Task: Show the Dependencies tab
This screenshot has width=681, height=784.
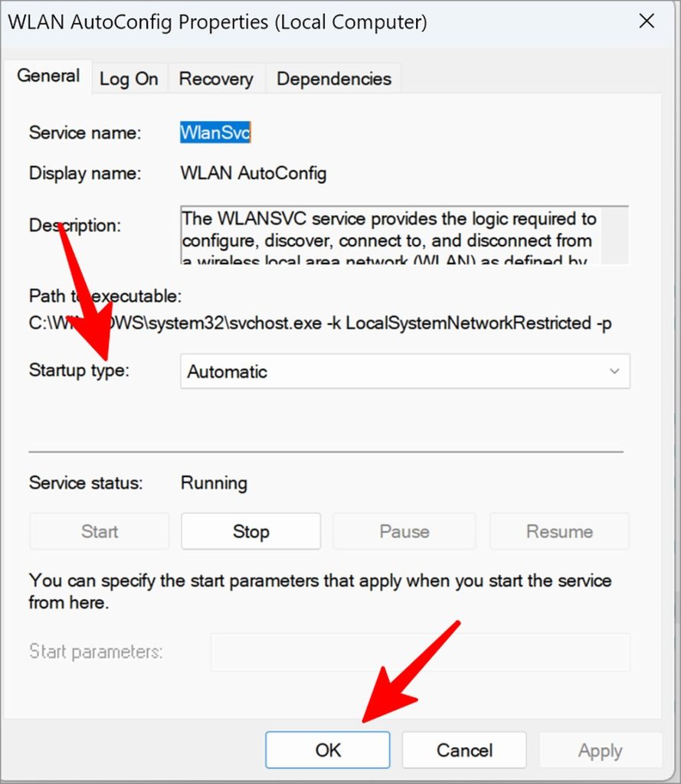Action: click(x=333, y=79)
